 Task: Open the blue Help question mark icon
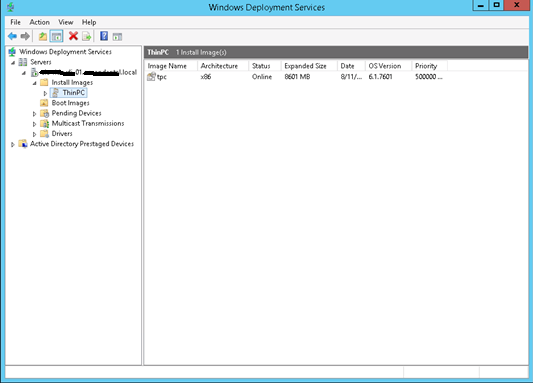coord(104,36)
